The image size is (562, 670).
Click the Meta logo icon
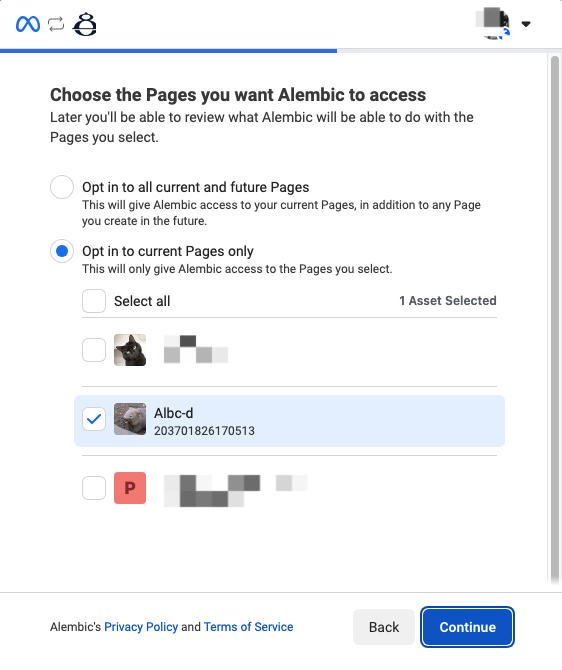point(28,24)
